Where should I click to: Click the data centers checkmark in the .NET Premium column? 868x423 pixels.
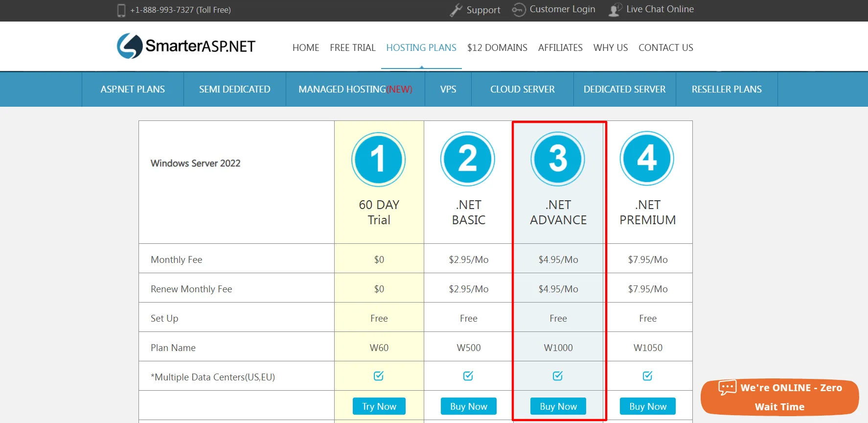(x=648, y=376)
